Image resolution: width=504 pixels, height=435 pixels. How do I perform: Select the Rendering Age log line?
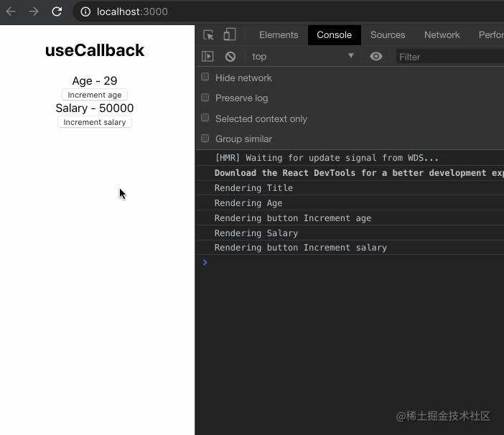point(350,203)
